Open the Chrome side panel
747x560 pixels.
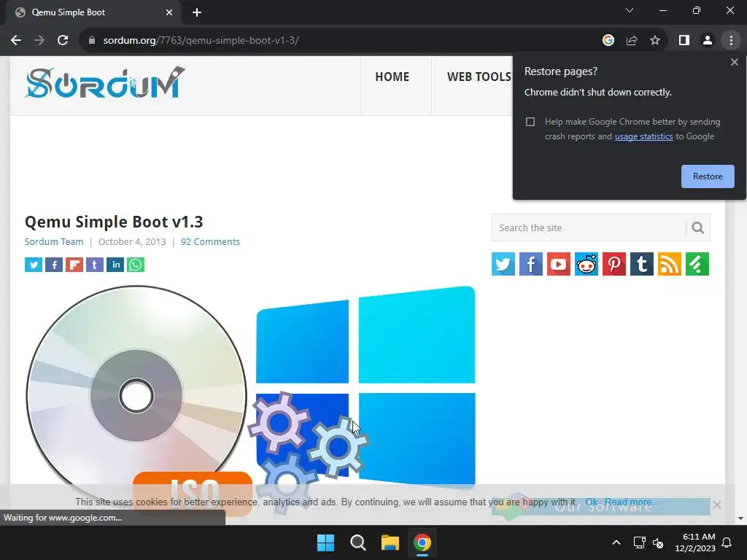(684, 41)
